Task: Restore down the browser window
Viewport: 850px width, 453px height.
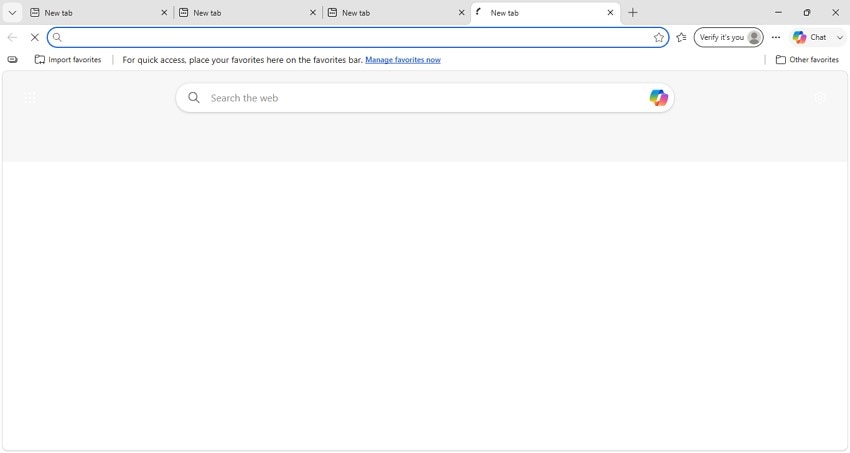Action: click(807, 12)
